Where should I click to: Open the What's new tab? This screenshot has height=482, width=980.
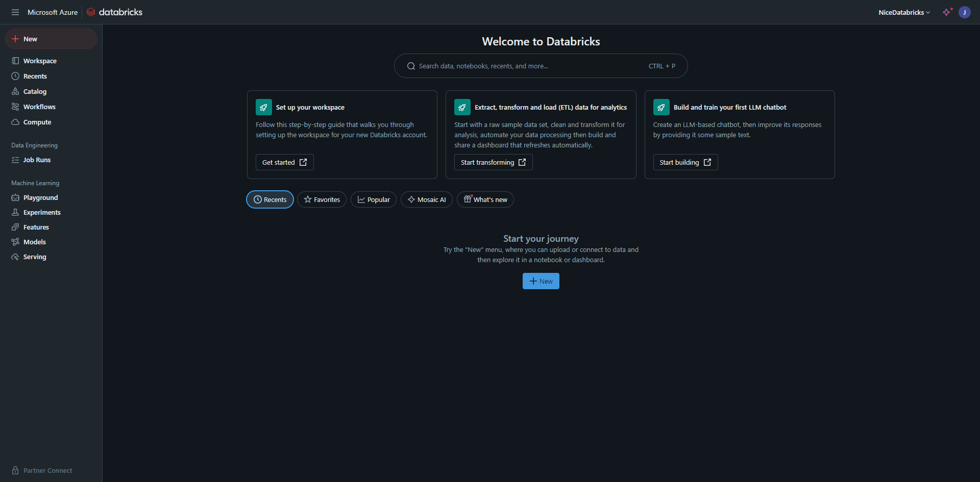coord(485,199)
